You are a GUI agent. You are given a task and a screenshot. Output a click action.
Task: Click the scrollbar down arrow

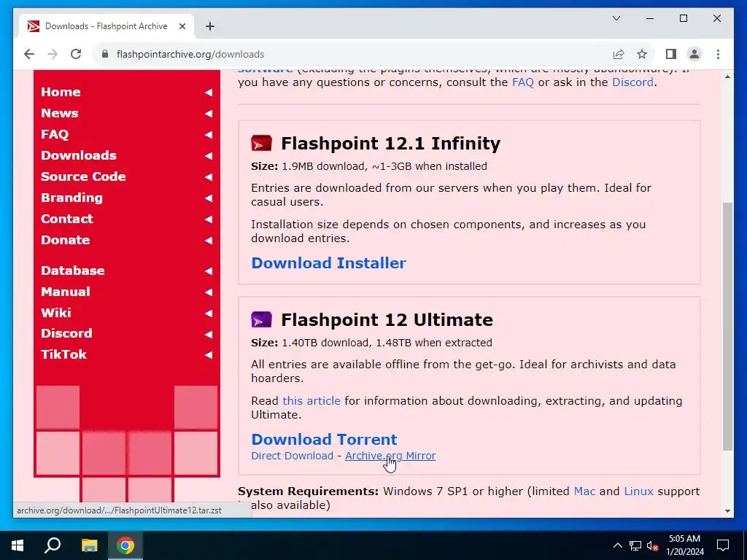pyautogui.click(x=727, y=511)
